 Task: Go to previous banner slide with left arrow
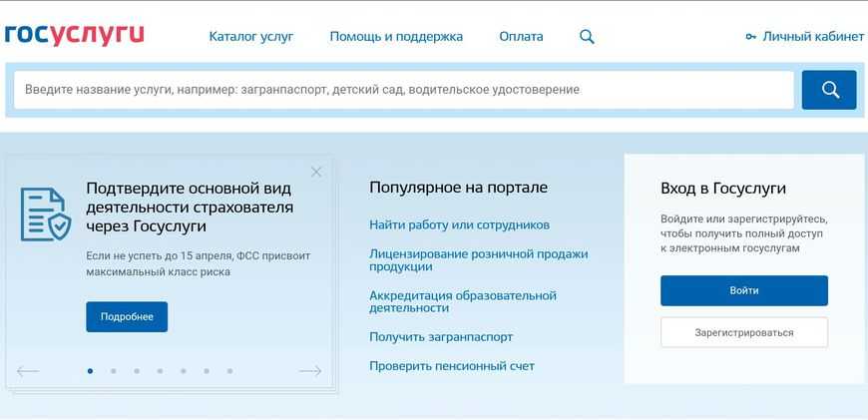28,371
